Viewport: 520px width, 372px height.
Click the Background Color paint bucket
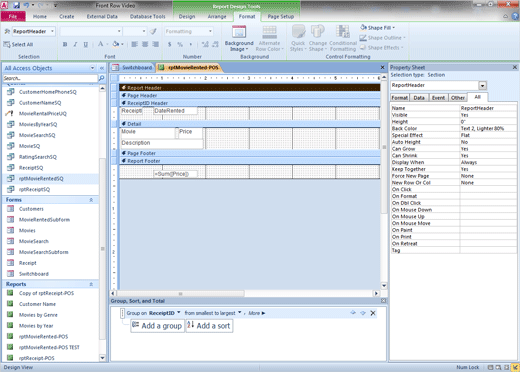(x=116, y=44)
